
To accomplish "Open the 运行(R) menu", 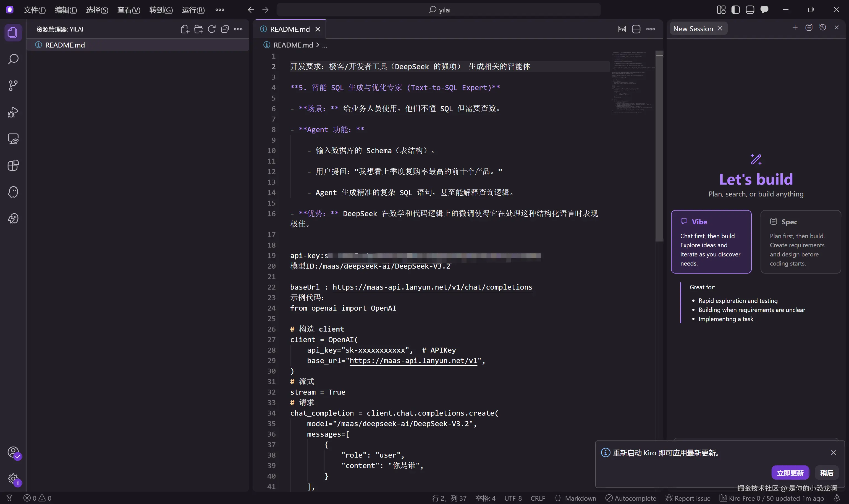I will click(x=193, y=10).
